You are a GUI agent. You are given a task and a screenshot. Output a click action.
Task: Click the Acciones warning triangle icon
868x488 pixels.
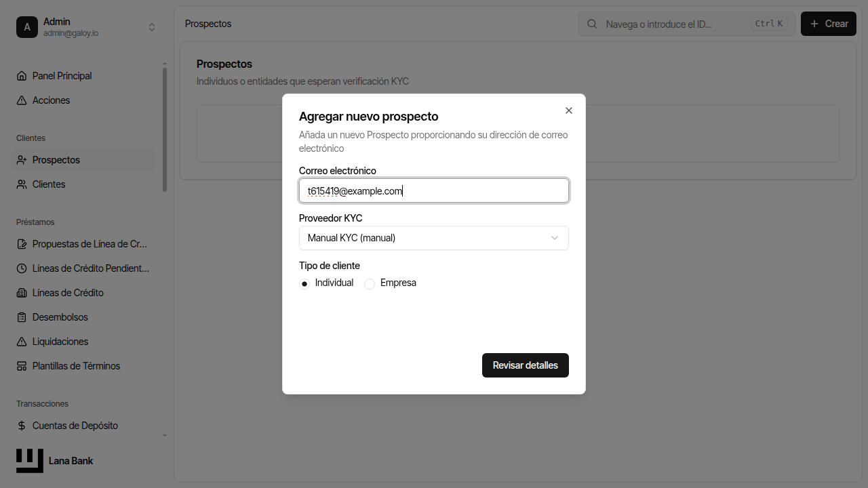coord(22,100)
